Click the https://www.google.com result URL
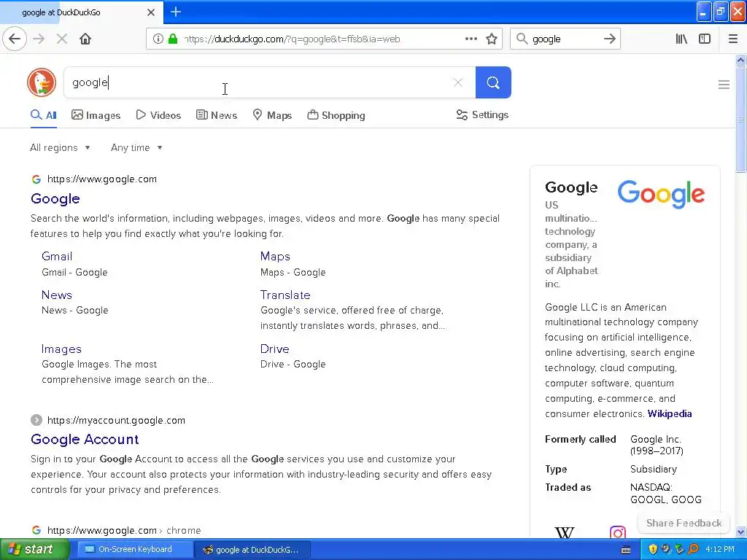The height and width of the screenshot is (560, 747). point(102,179)
